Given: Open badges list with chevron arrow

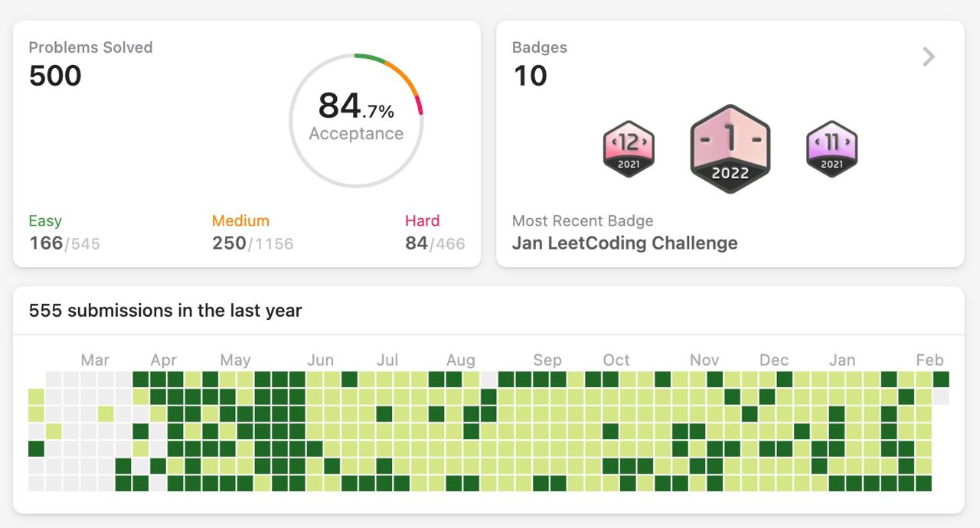Looking at the screenshot, I should (x=929, y=57).
